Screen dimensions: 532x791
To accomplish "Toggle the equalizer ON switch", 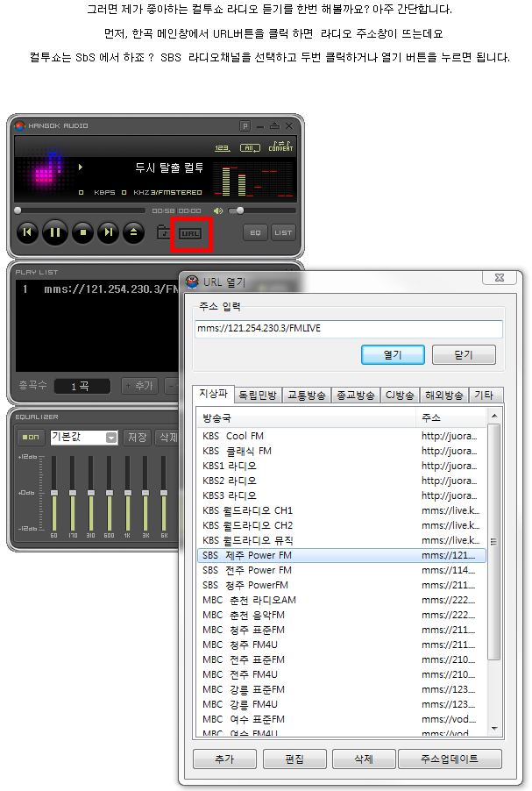I will (x=32, y=437).
